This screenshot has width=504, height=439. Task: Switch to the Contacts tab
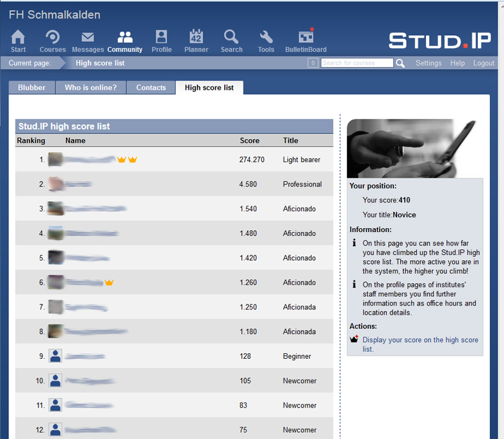(x=151, y=87)
